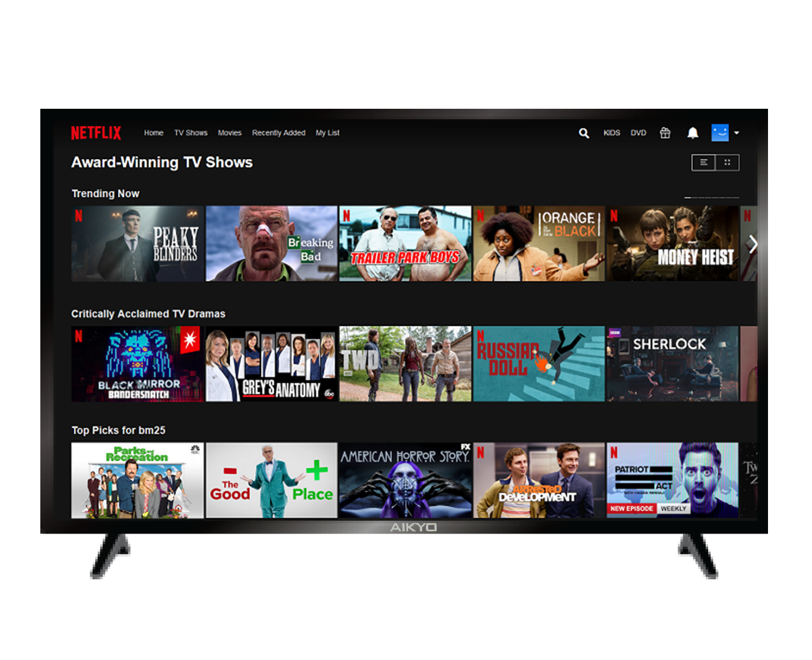Open the TV Shows menu
The image size is (812, 660).
point(191,133)
